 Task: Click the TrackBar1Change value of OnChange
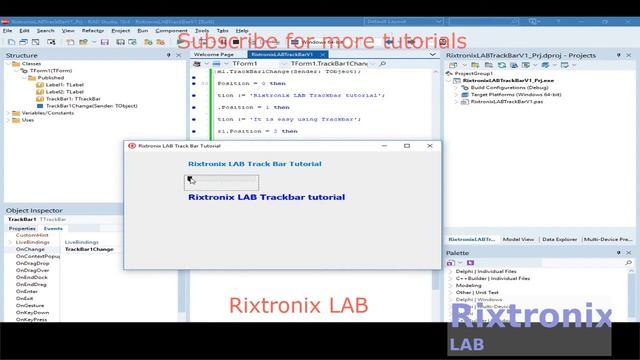pos(89,249)
